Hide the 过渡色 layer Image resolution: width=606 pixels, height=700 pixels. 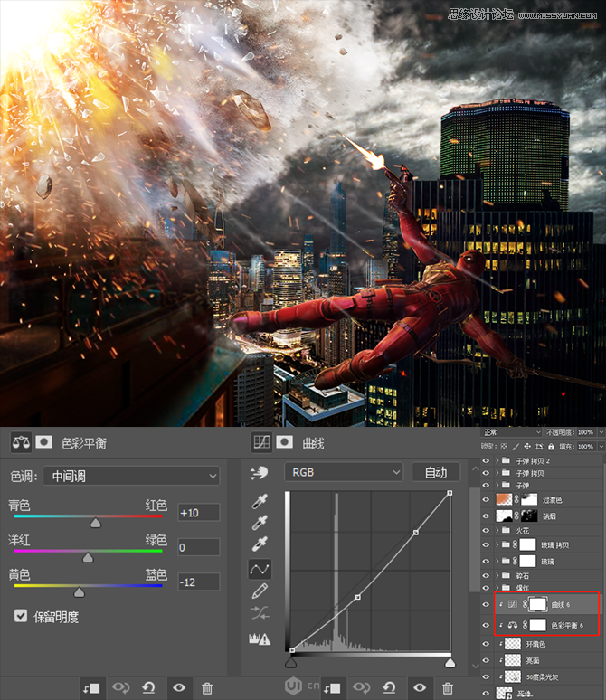(x=487, y=500)
